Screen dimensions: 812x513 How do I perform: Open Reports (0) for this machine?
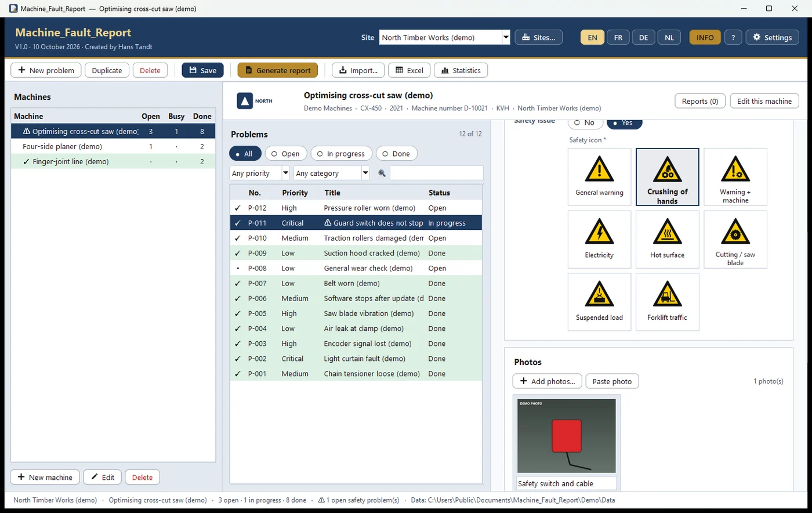point(700,101)
